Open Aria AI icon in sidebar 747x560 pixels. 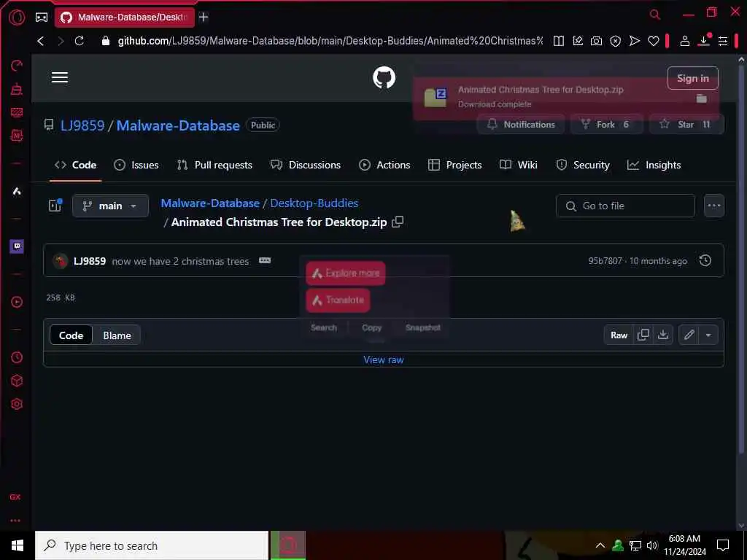(17, 192)
